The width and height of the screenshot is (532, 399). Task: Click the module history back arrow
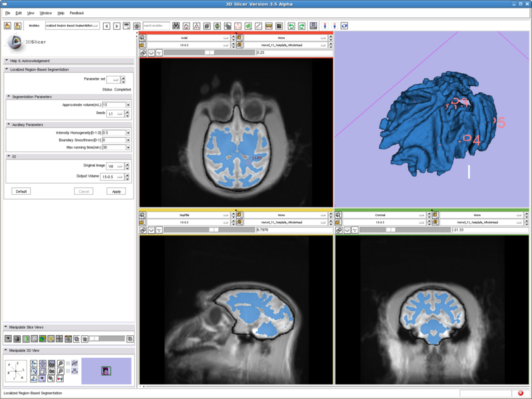tap(106, 26)
